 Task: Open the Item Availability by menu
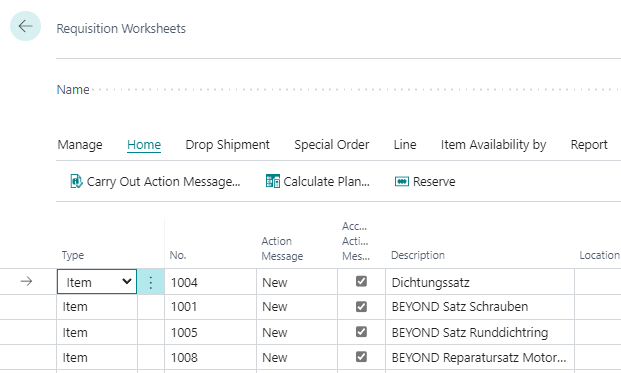493,145
